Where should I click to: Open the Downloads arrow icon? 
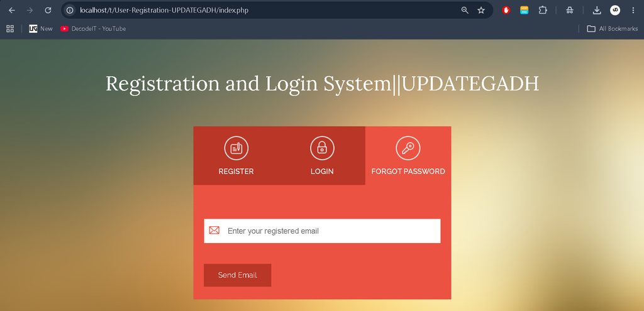(x=597, y=10)
